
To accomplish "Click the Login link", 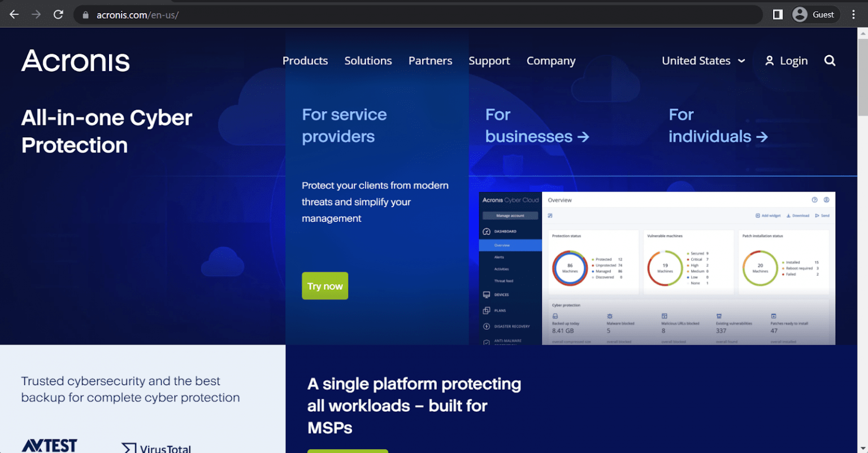I will tap(786, 61).
